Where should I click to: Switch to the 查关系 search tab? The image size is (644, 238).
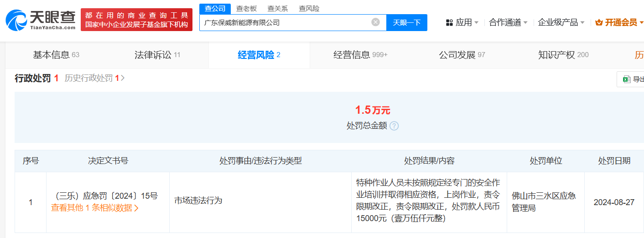tap(277, 9)
